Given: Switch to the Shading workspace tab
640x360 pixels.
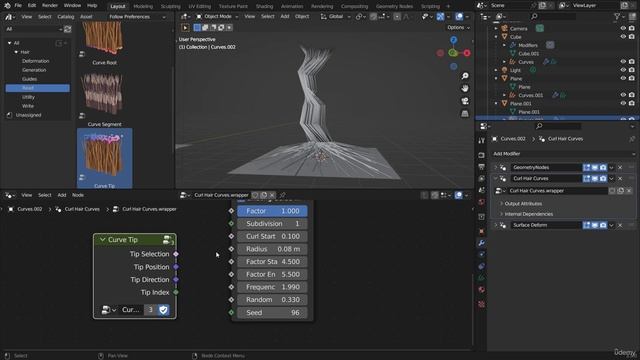Looking at the screenshot, I should coord(264,7).
